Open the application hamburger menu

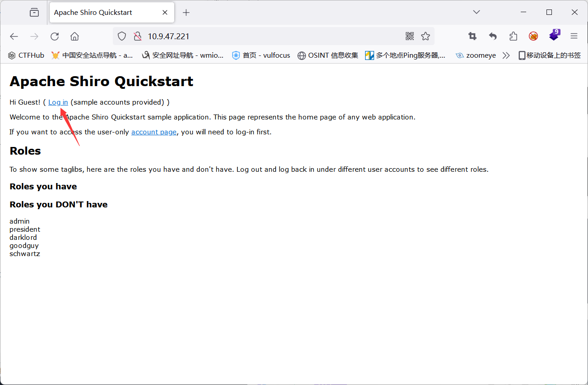pyautogui.click(x=574, y=36)
